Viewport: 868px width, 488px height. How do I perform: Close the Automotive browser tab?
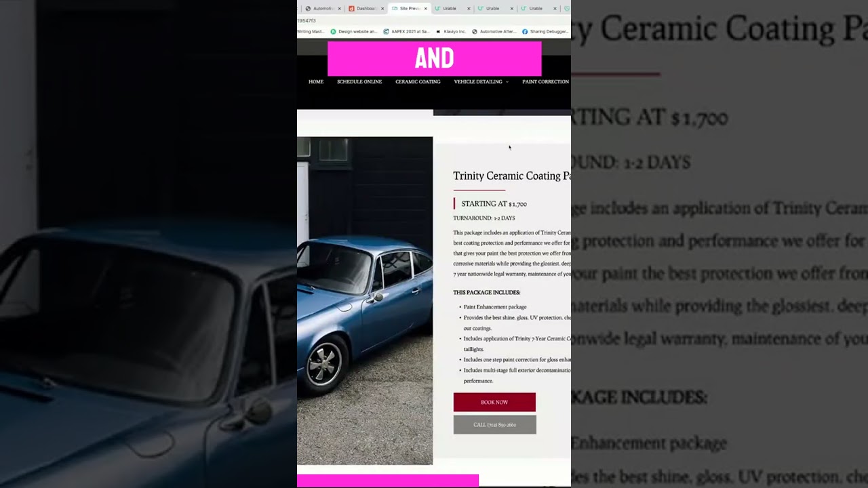339,9
